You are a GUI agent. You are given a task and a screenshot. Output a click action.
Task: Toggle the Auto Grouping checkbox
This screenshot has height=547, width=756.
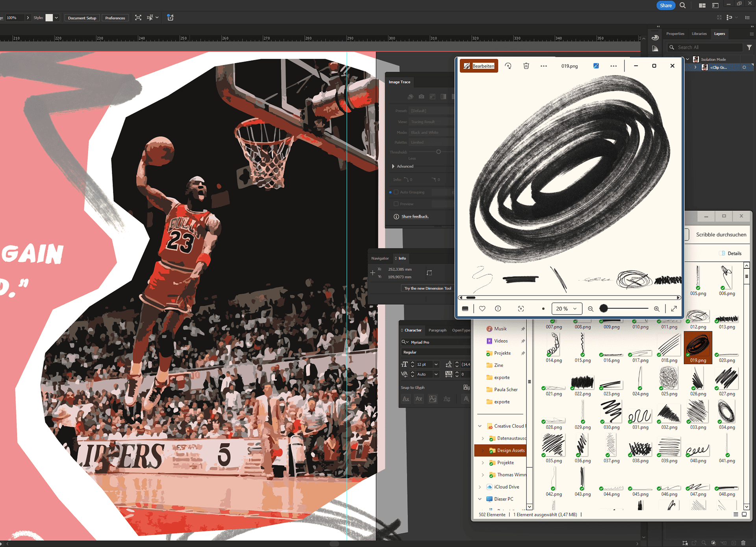(x=396, y=192)
